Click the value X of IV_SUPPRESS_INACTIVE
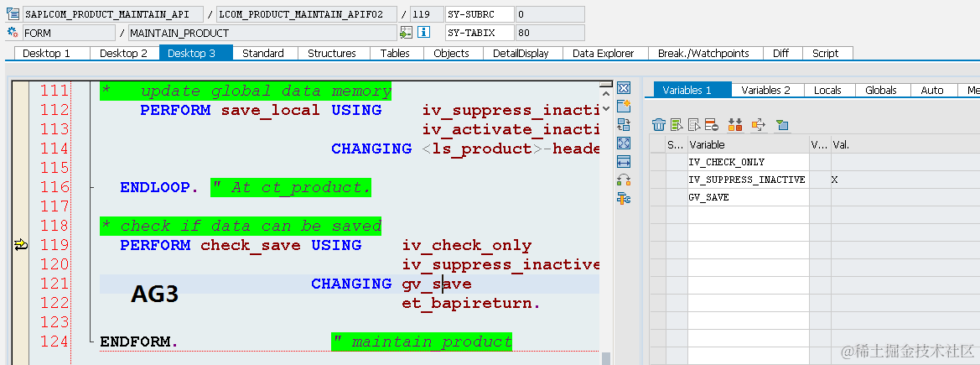This screenshot has height=365, width=980. tap(834, 180)
